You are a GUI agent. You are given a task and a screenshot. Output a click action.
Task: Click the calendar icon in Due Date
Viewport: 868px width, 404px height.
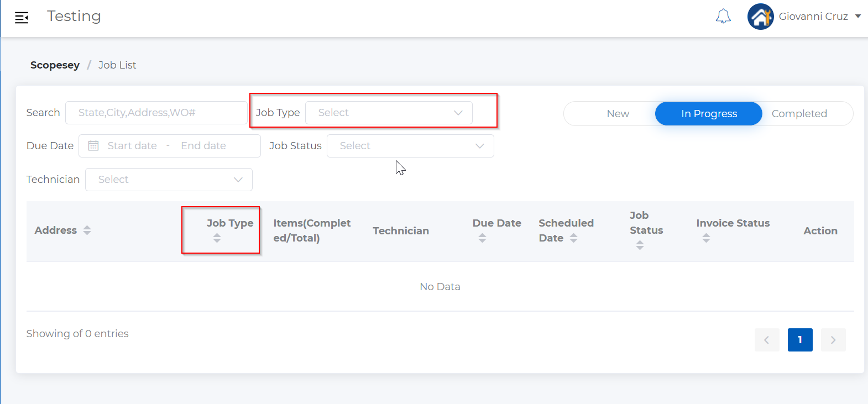(x=93, y=146)
